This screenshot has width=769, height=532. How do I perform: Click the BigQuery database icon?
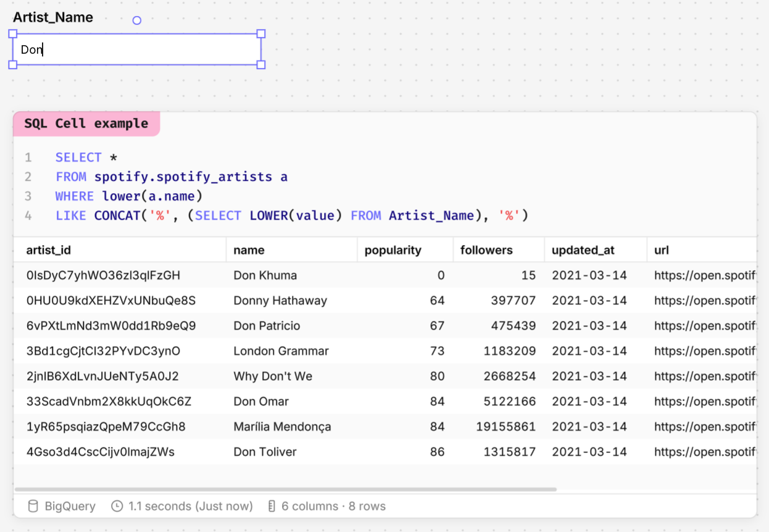point(33,507)
